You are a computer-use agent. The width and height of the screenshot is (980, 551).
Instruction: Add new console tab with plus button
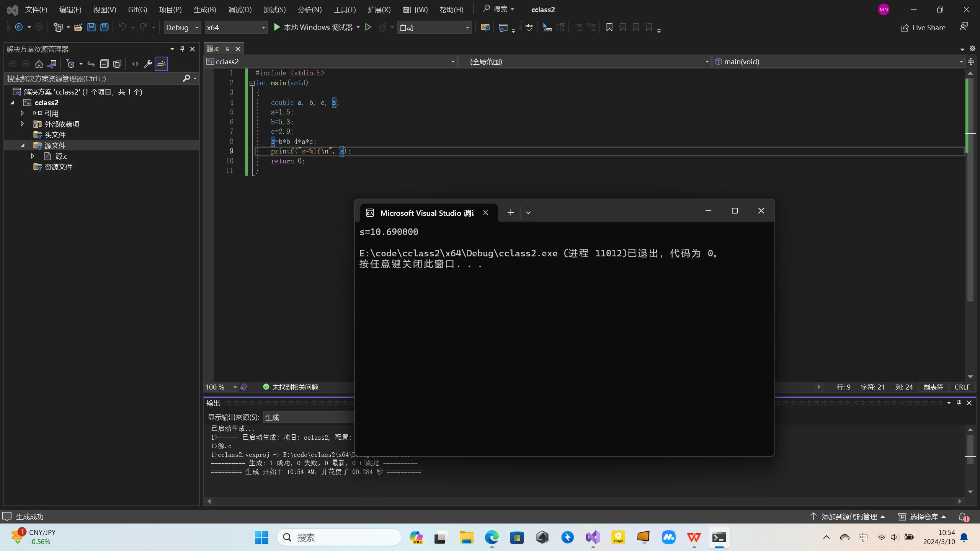click(x=510, y=213)
